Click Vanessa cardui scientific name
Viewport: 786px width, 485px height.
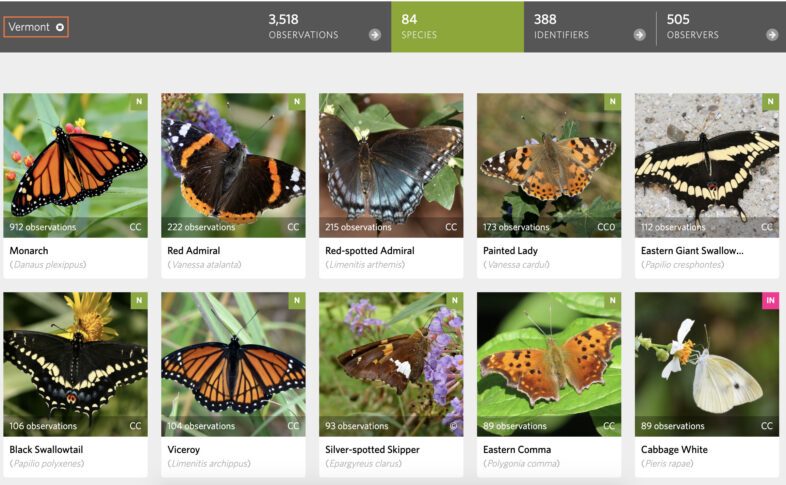coord(516,265)
